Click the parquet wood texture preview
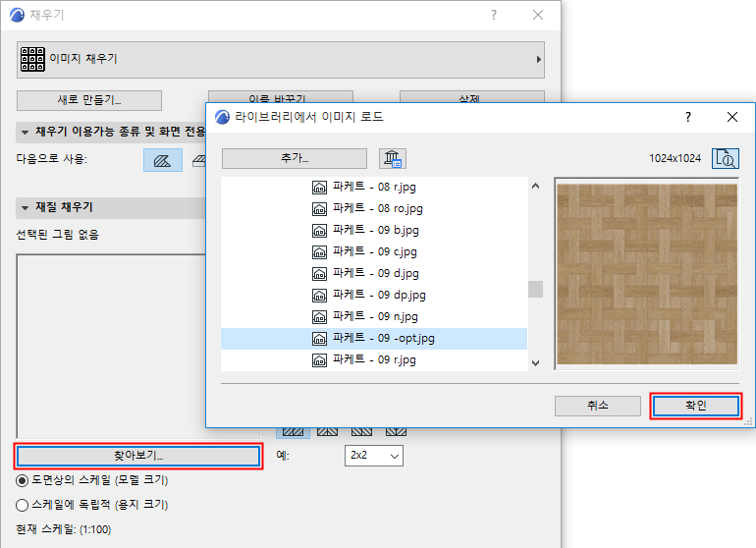756x548 pixels. [647, 274]
